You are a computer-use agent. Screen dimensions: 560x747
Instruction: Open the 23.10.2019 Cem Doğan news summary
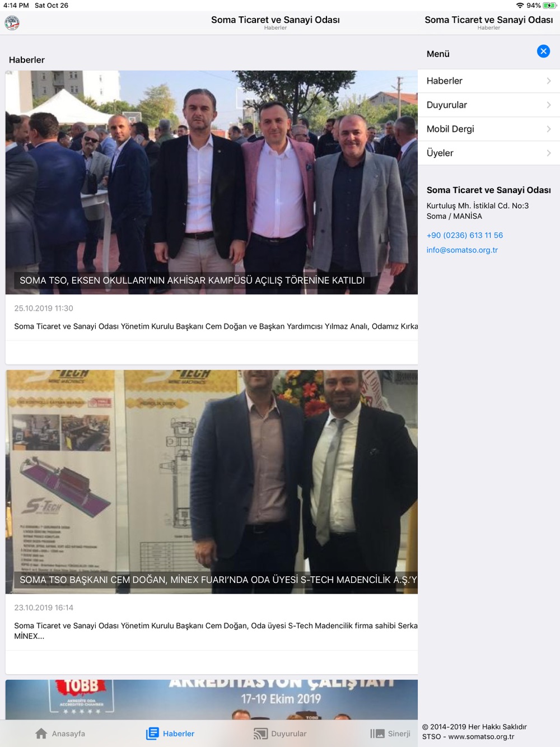(216, 631)
